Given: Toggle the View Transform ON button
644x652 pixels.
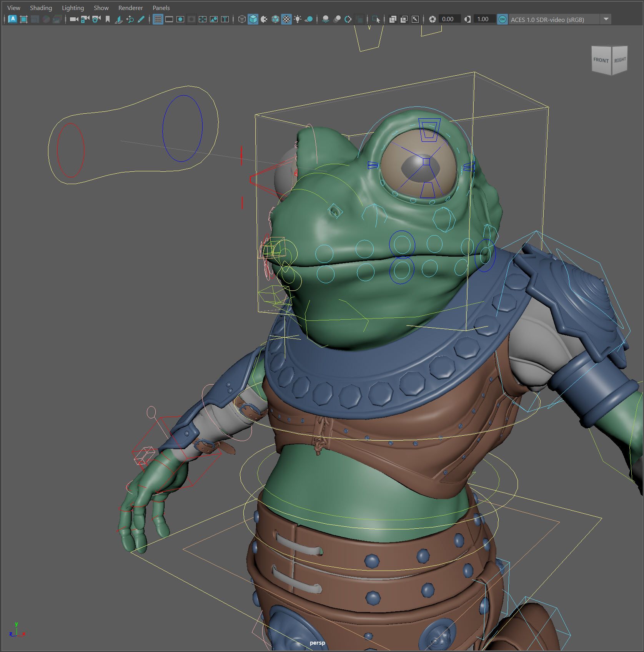Looking at the screenshot, I should pyautogui.click(x=502, y=19).
